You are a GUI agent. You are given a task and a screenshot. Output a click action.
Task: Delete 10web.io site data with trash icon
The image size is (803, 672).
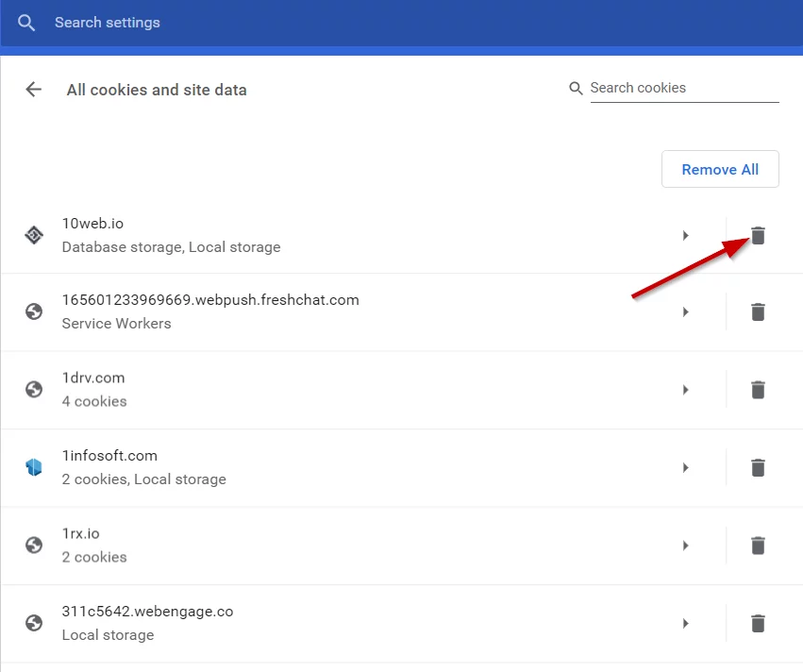(758, 235)
